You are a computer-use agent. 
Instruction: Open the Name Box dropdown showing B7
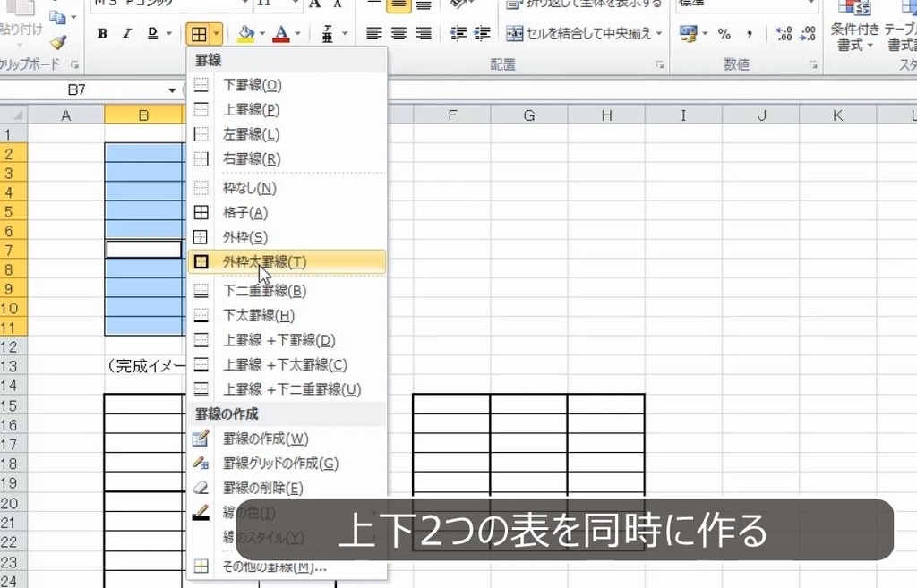(x=173, y=89)
